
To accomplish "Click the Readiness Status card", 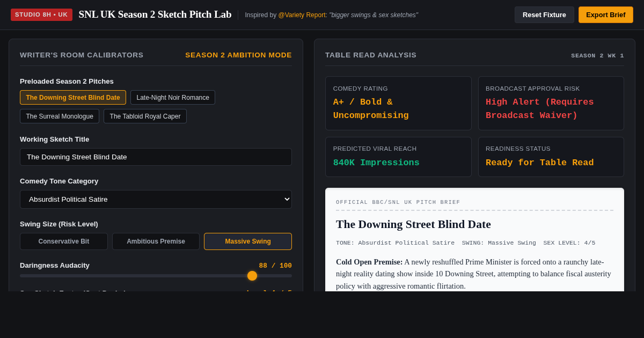I will pyautogui.click(x=551, y=157).
